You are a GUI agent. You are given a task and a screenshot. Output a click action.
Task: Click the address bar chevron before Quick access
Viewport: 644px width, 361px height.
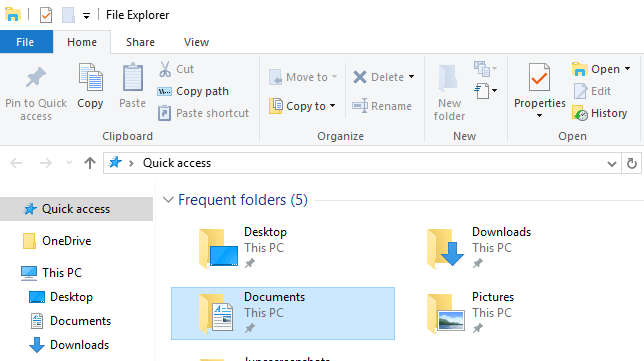coord(131,163)
